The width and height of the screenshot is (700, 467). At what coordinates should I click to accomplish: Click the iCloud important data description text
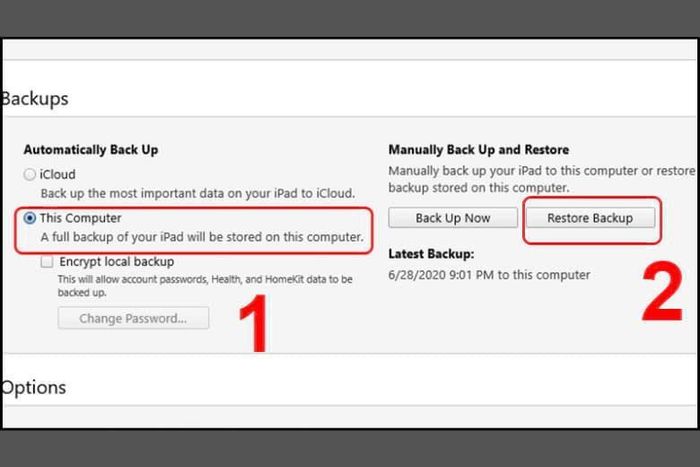(198, 193)
